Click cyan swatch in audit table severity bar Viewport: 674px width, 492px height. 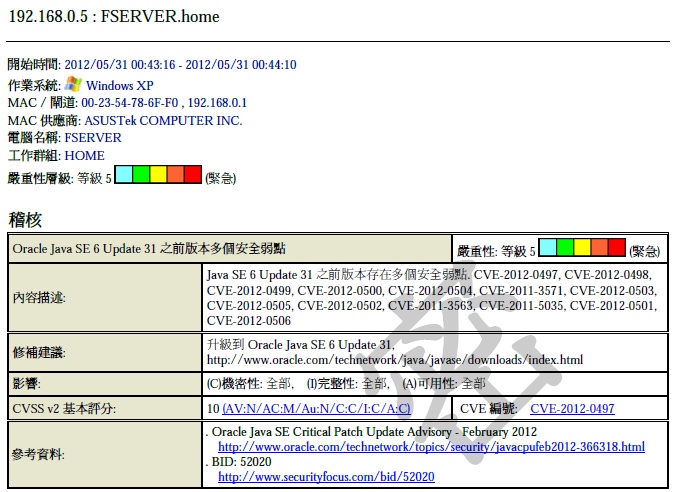click(x=548, y=248)
